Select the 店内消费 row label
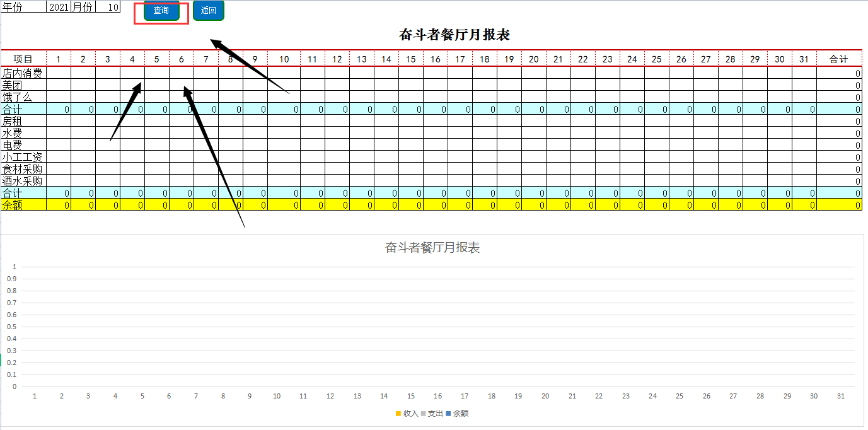868x430 pixels. pos(24,73)
